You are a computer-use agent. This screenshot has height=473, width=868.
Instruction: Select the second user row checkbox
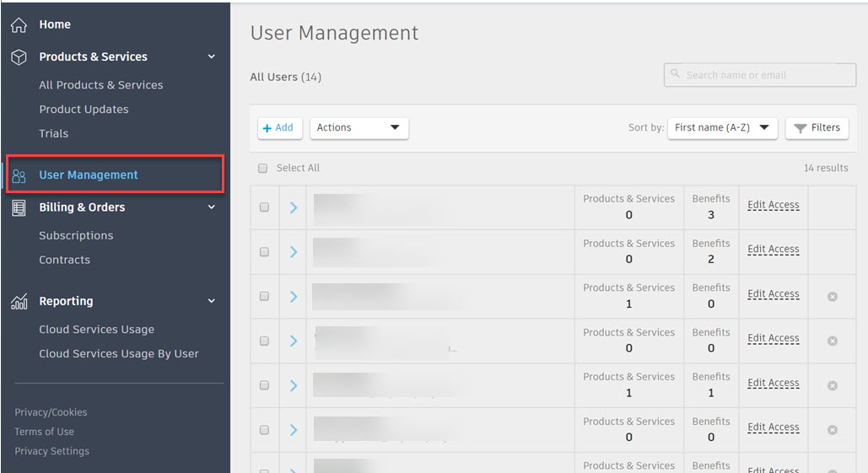pyautogui.click(x=264, y=252)
